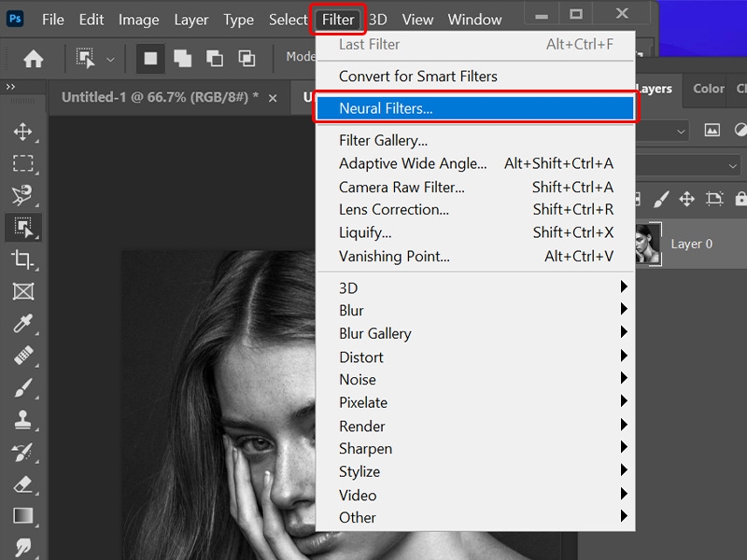The width and height of the screenshot is (747, 560).
Task: Enable the Subtract from selection mode
Action: 215,58
